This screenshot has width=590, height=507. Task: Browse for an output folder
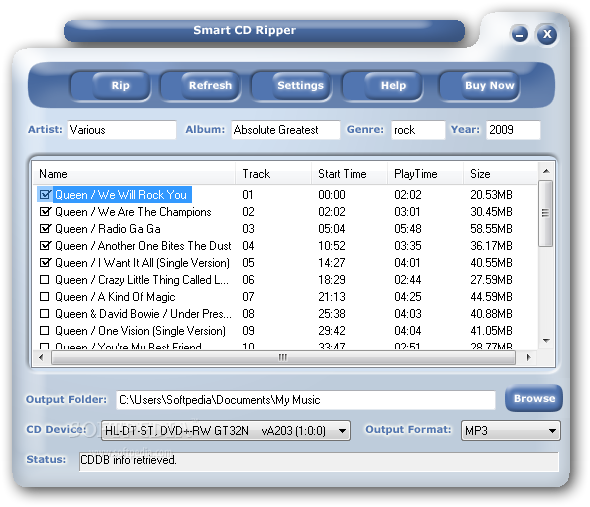[534, 398]
